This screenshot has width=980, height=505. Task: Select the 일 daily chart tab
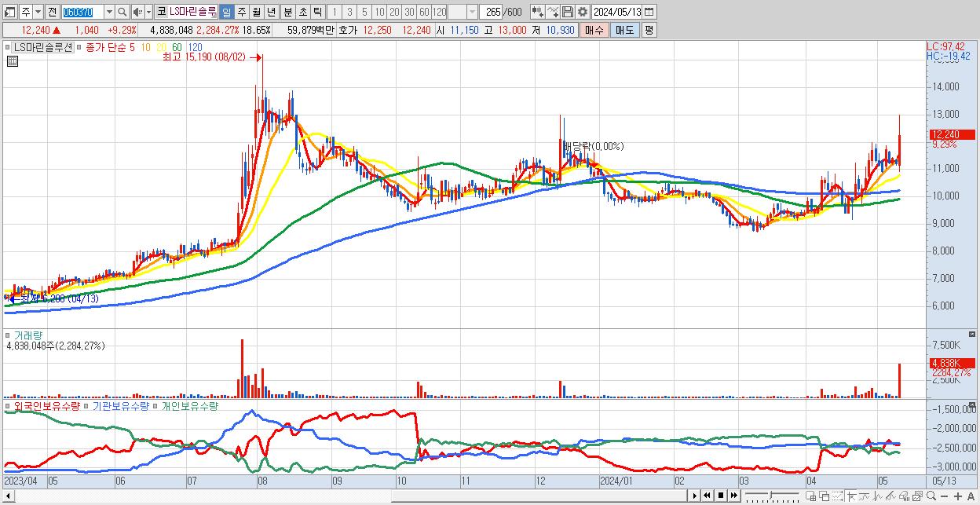point(226,13)
